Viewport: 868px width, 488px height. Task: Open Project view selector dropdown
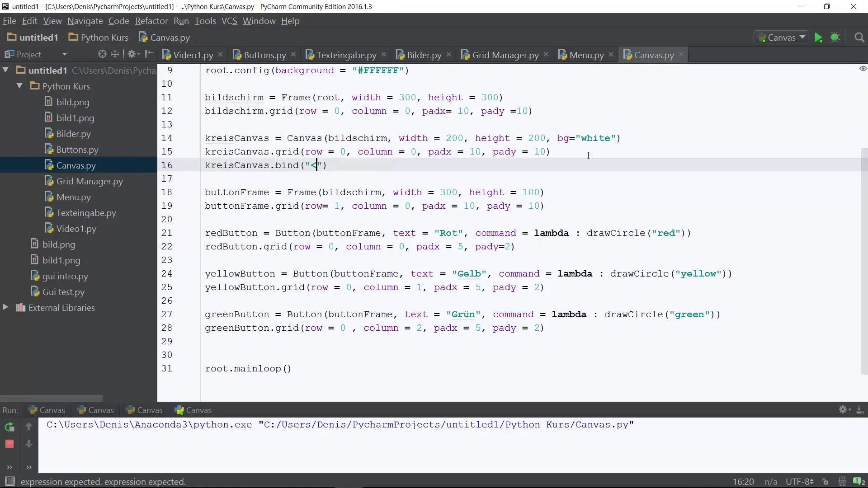click(x=65, y=54)
